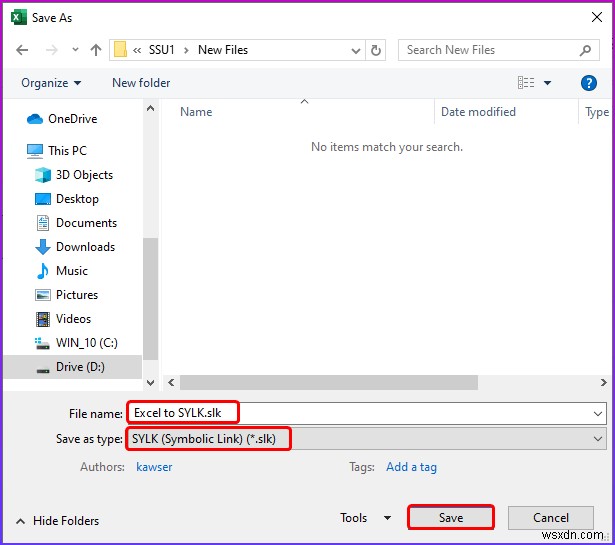Refresh the New Files folder
This screenshot has width=615, height=545.
pyautogui.click(x=375, y=50)
